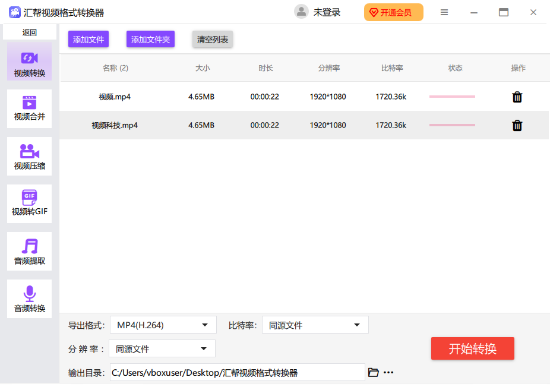Open the 视频转GIF sidebar tool
Image resolution: width=550 pixels, height=385 pixels.
click(29, 204)
